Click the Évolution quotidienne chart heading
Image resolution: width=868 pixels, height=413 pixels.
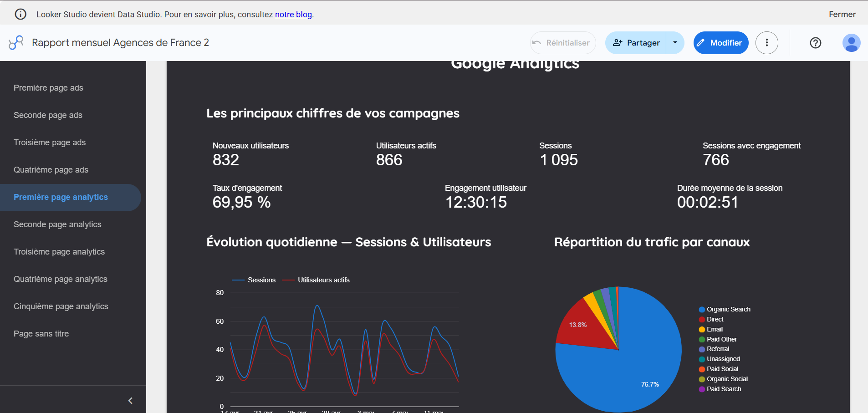349,242
